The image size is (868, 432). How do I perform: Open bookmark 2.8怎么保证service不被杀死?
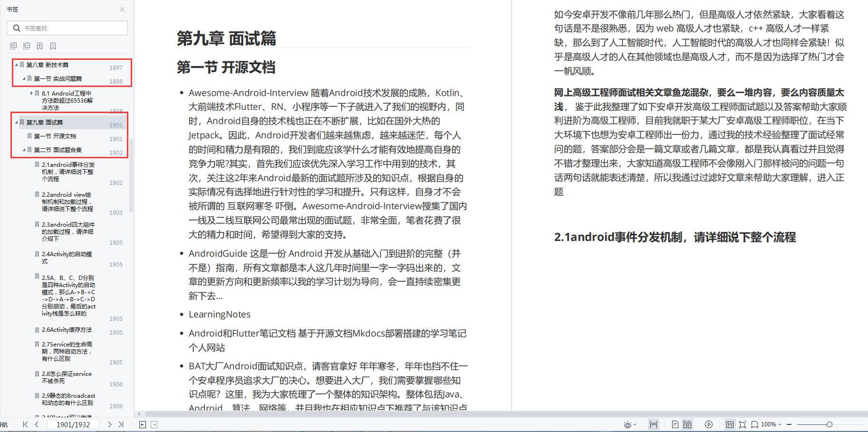67,377
